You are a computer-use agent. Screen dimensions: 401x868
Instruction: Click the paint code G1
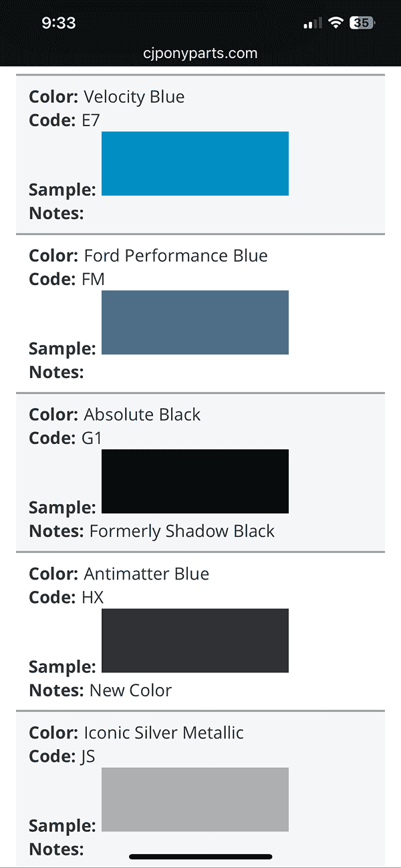coord(91,438)
